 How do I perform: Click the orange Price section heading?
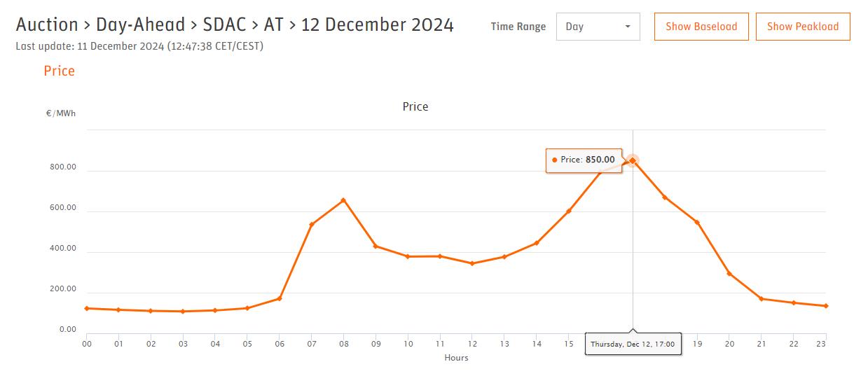[x=59, y=71]
